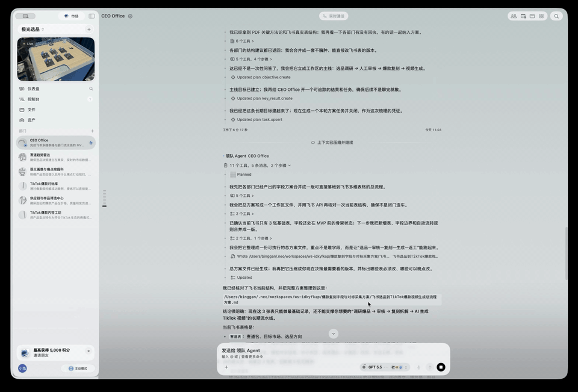This screenshot has width=578, height=392.
Task: Start 实时通话 call button
Action: click(334, 16)
